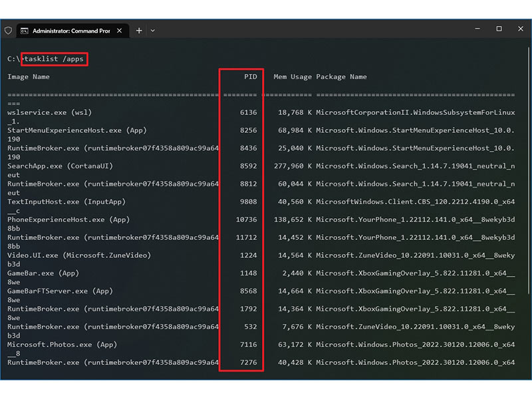Click the 138,652 K memory value
Image resolution: width=532 pixels, height=399 pixels.
(x=293, y=220)
